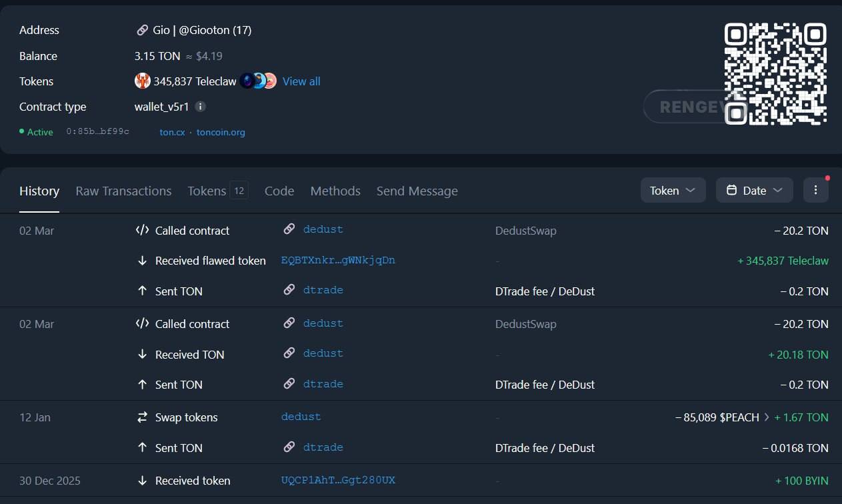Expand the Date filter dropdown
Viewport: 842px width, 504px height.
(x=754, y=190)
